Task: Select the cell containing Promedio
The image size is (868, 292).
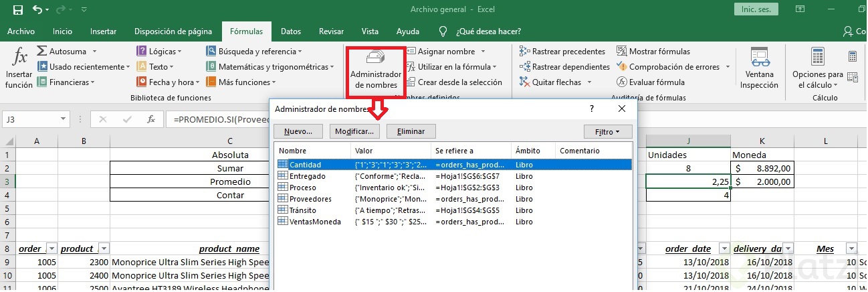Action: [x=230, y=181]
